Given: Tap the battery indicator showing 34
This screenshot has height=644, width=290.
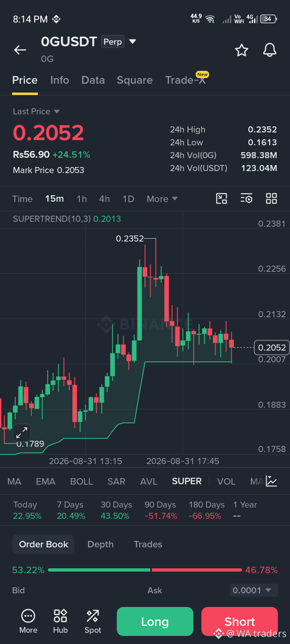Looking at the screenshot, I should pyautogui.click(x=269, y=19).
